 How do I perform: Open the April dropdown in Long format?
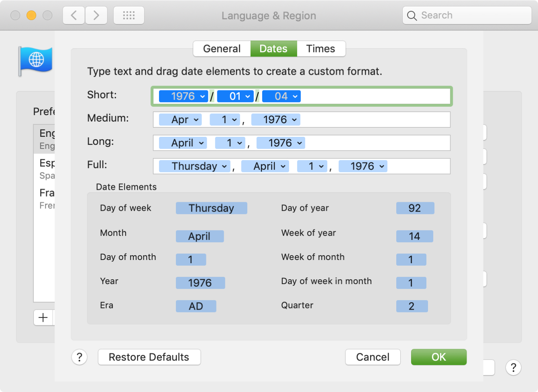(x=183, y=143)
